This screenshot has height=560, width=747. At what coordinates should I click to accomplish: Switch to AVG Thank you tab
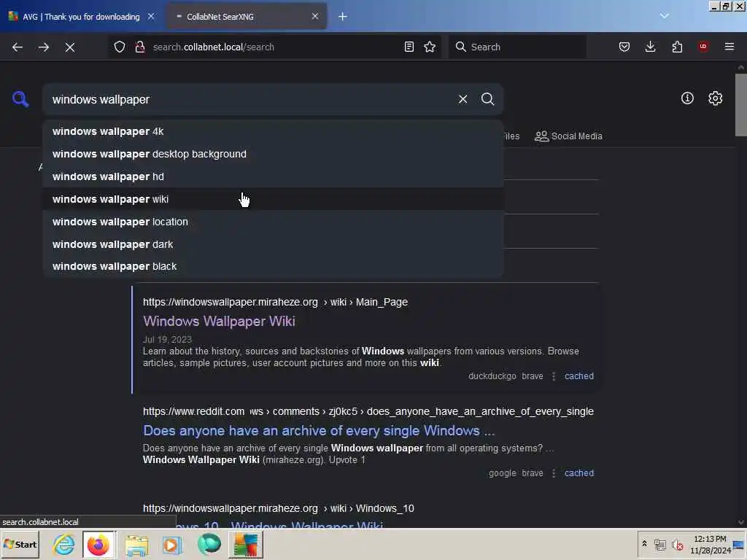81,17
